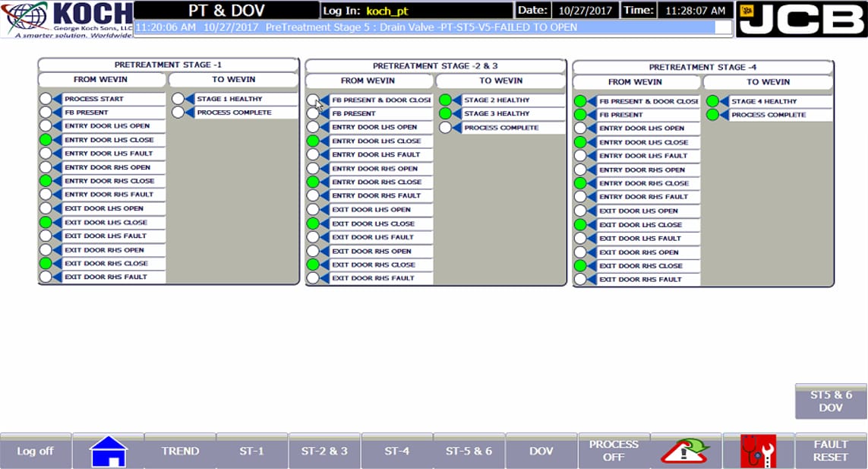Click the Log off button
The image size is (868, 469).
coord(36,452)
